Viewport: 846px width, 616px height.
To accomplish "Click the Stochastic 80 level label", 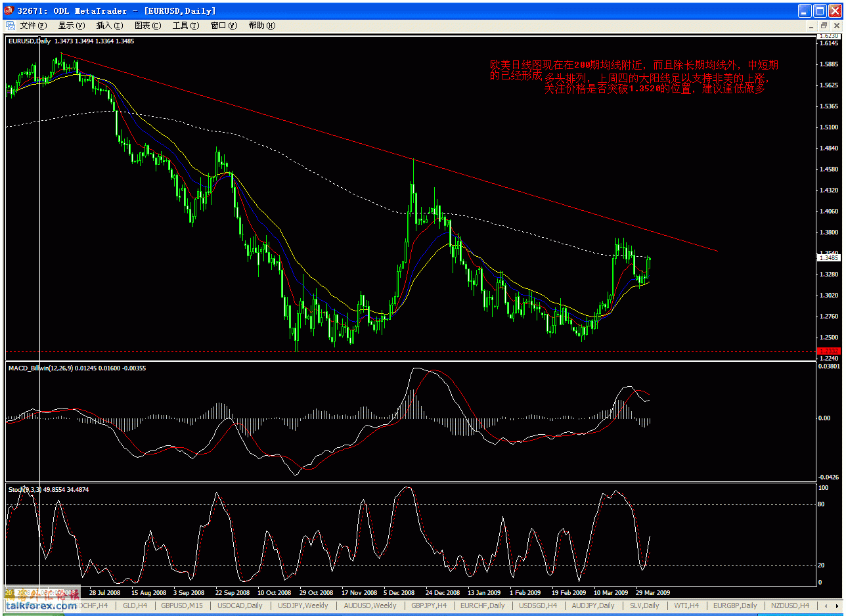I will click(x=821, y=504).
